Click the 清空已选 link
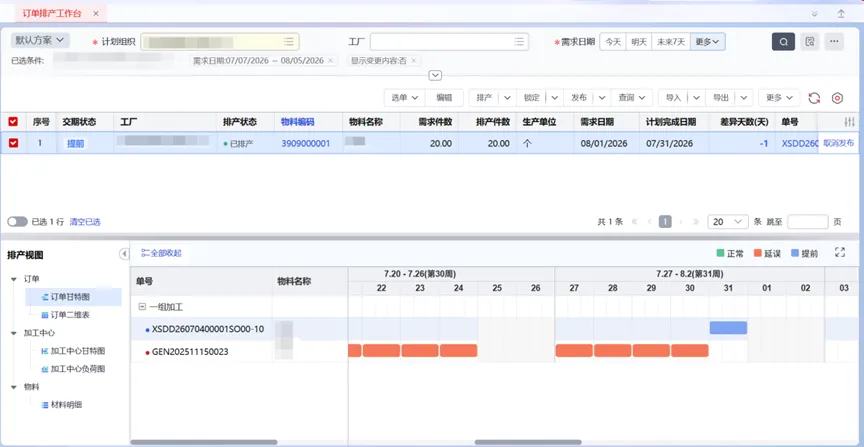Screen dimensions: 864x447 [85, 222]
